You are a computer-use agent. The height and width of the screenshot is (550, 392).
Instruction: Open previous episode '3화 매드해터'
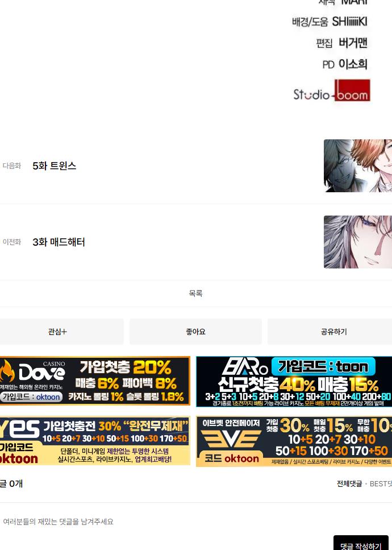point(59,242)
